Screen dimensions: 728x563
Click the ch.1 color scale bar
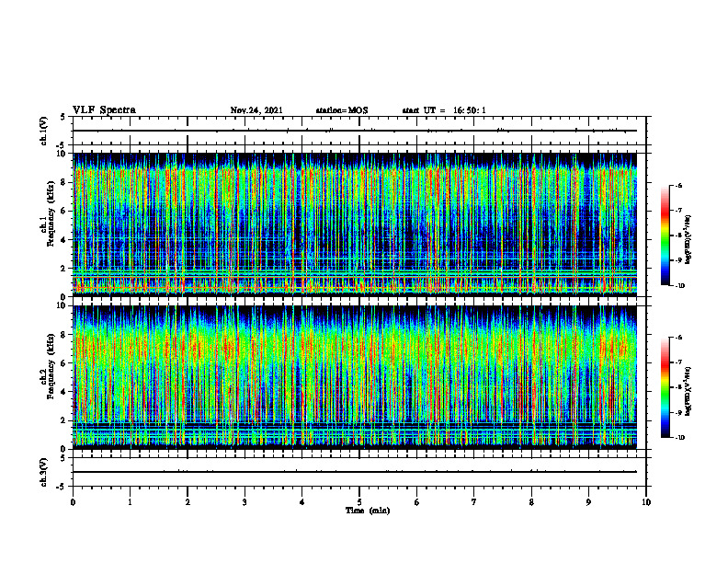click(665, 236)
